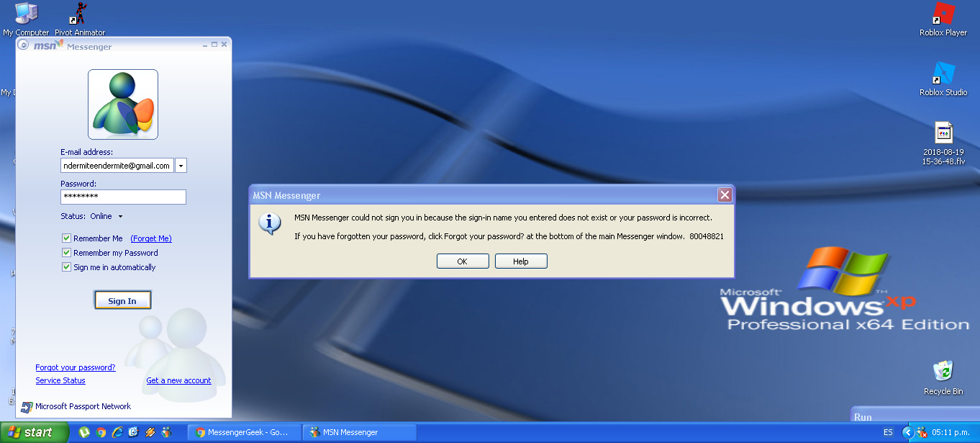The image size is (980, 443).
Task: Click the MSN Messenger title bar globe icon
Action: (23, 45)
